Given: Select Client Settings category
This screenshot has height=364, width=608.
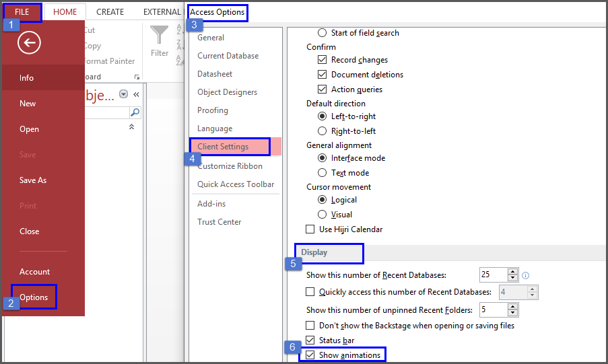Looking at the screenshot, I should [236, 147].
